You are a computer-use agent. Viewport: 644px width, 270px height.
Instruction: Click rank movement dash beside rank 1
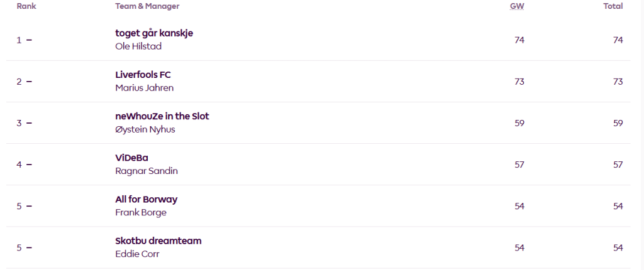[x=29, y=40]
